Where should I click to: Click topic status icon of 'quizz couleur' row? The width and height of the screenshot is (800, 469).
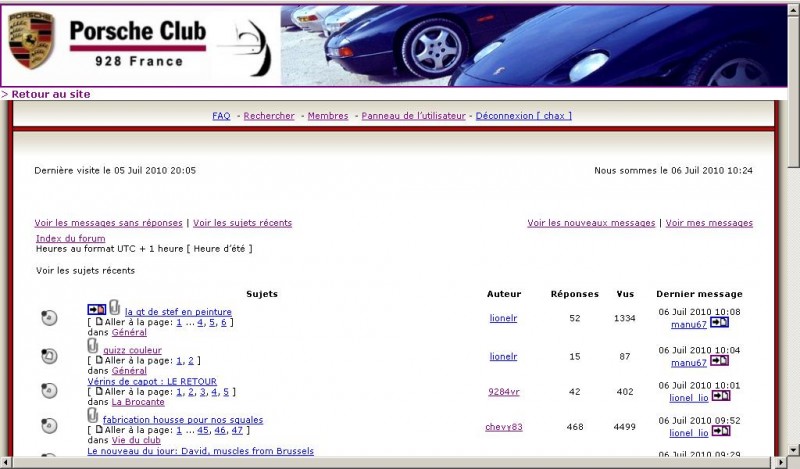[49, 356]
